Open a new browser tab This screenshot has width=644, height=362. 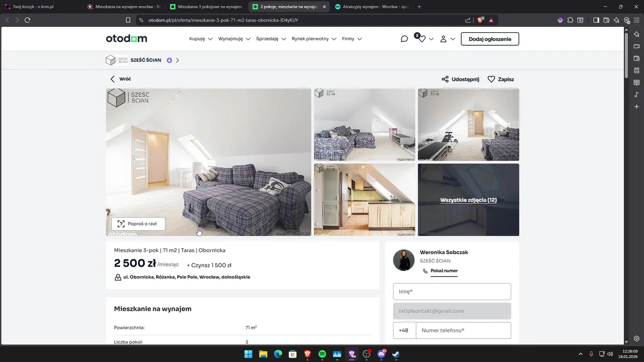click(x=419, y=7)
